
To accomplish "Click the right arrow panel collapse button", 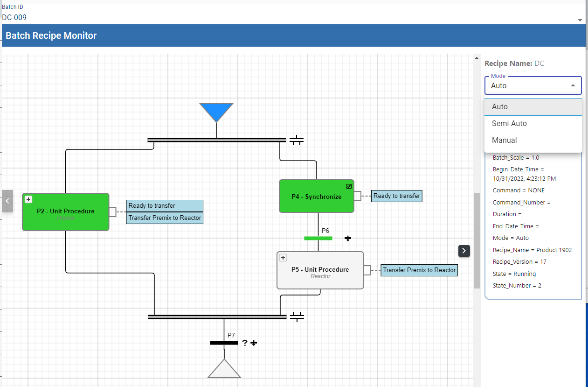I will tap(464, 251).
